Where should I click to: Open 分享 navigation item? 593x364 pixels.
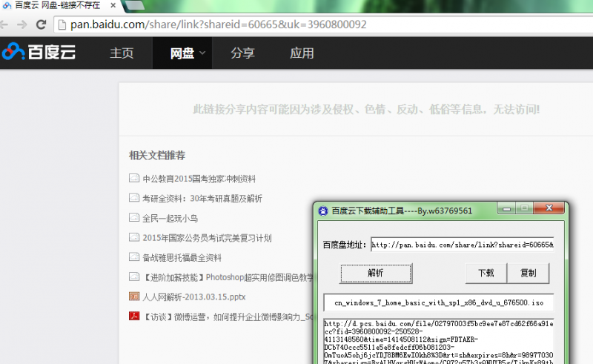pos(243,53)
